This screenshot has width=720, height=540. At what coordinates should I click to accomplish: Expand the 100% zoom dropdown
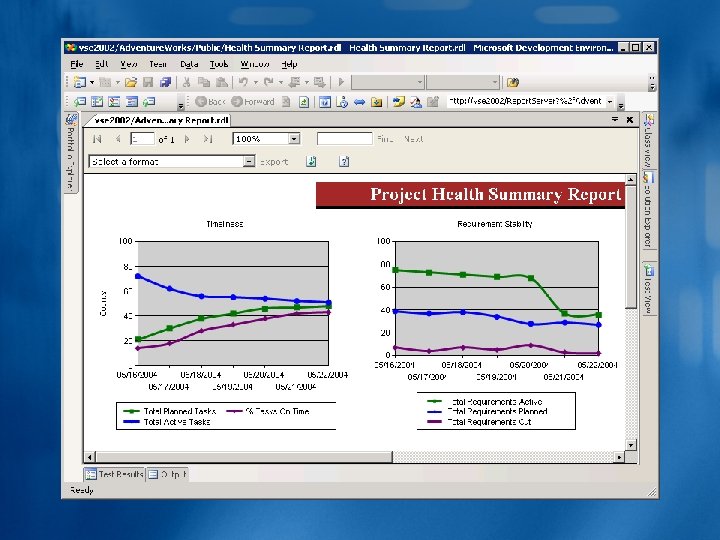pos(294,139)
